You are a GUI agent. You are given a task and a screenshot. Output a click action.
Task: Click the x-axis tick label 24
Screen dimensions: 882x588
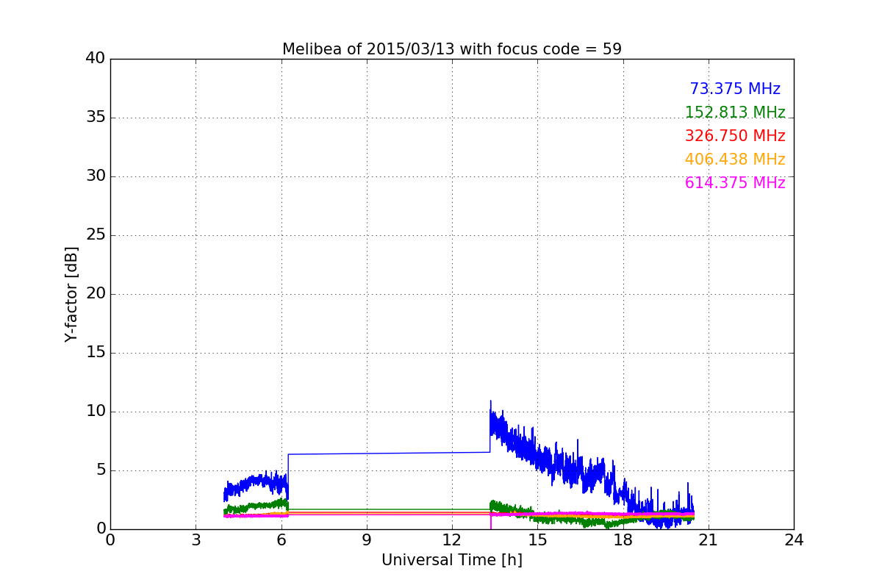pyautogui.click(x=794, y=540)
